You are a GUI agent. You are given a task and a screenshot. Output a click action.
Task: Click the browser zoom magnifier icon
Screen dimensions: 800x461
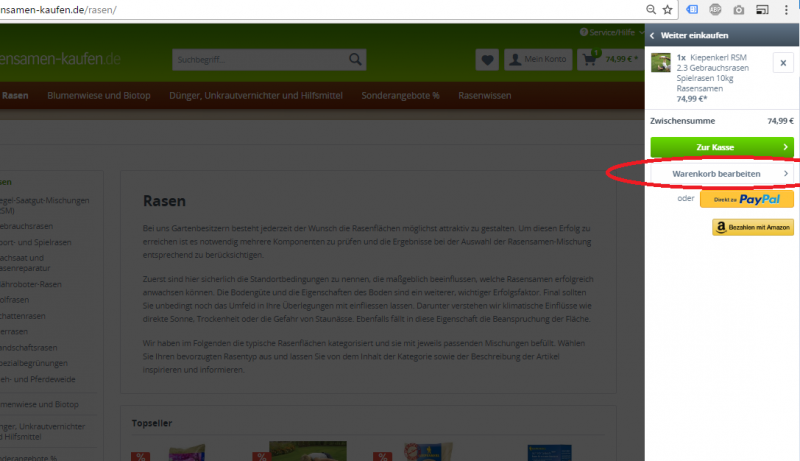click(x=651, y=10)
